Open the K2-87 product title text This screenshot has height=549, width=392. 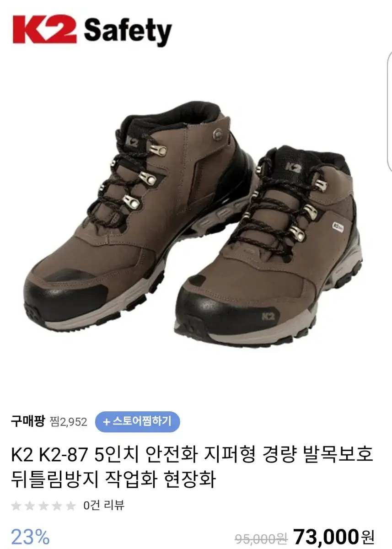coord(193,468)
